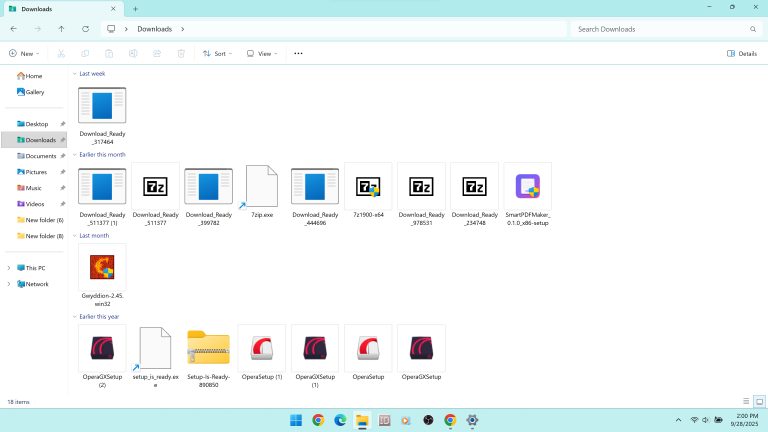Collapse the Last week group
The image size is (768, 432).
[75, 74]
